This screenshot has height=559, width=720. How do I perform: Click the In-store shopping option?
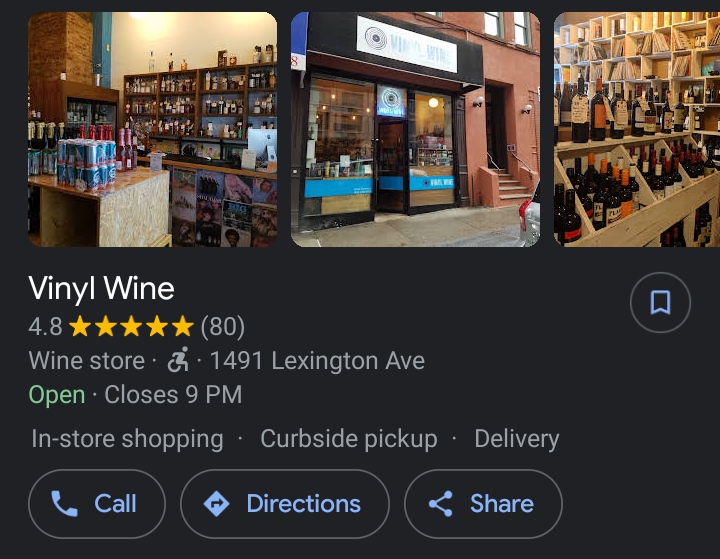127,439
